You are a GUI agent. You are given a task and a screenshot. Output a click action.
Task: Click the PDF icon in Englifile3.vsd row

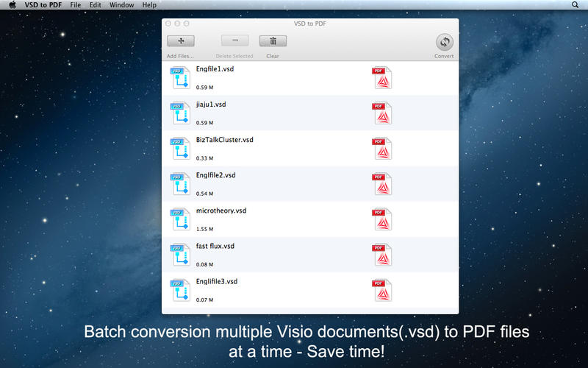(381, 290)
